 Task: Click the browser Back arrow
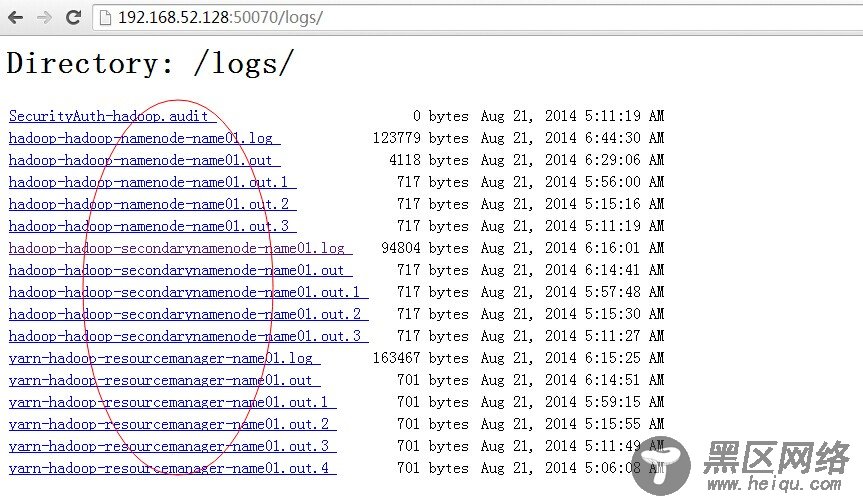pyautogui.click(x=16, y=18)
